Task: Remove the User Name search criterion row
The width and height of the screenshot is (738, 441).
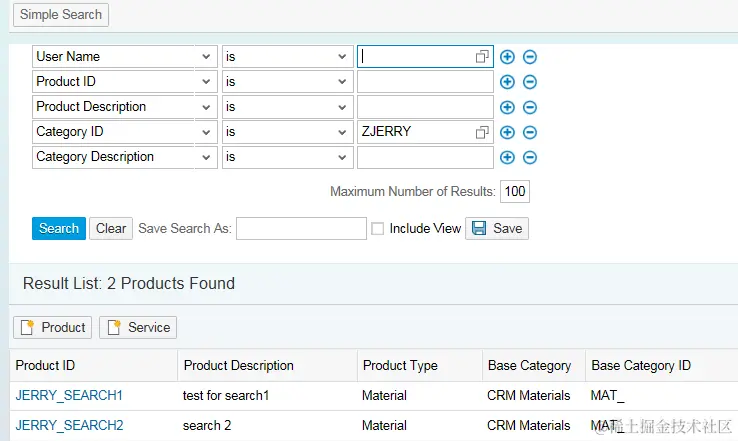Action: (x=530, y=57)
